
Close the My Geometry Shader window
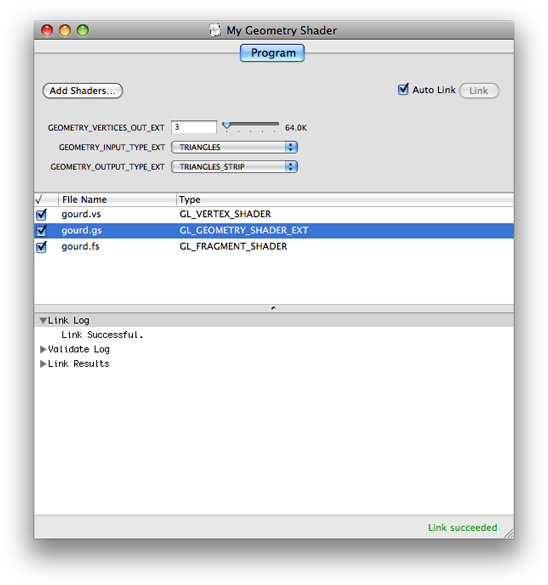(x=47, y=30)
